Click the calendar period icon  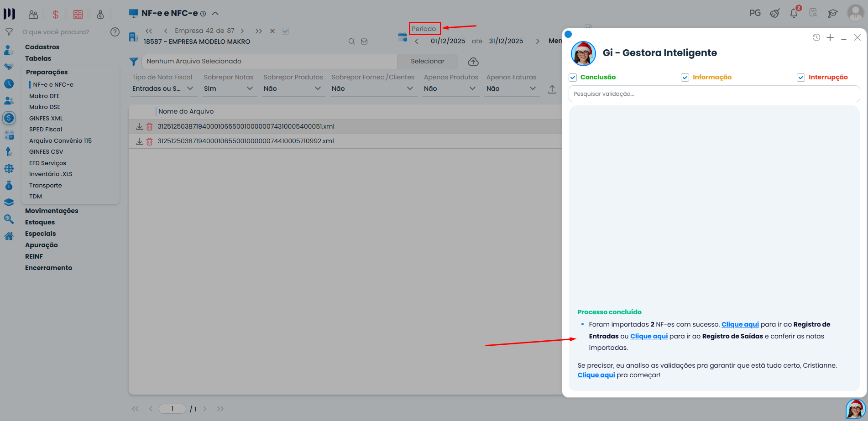[402, 37]
